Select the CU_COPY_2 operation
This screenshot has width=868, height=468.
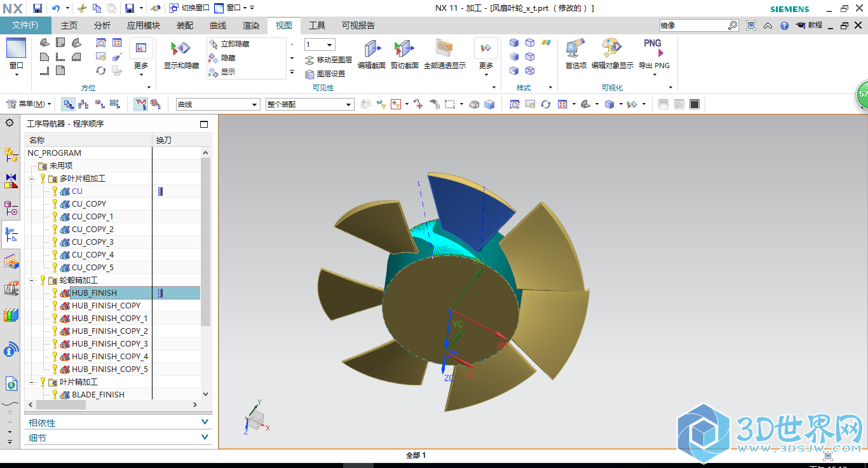(x=92, y=230)
